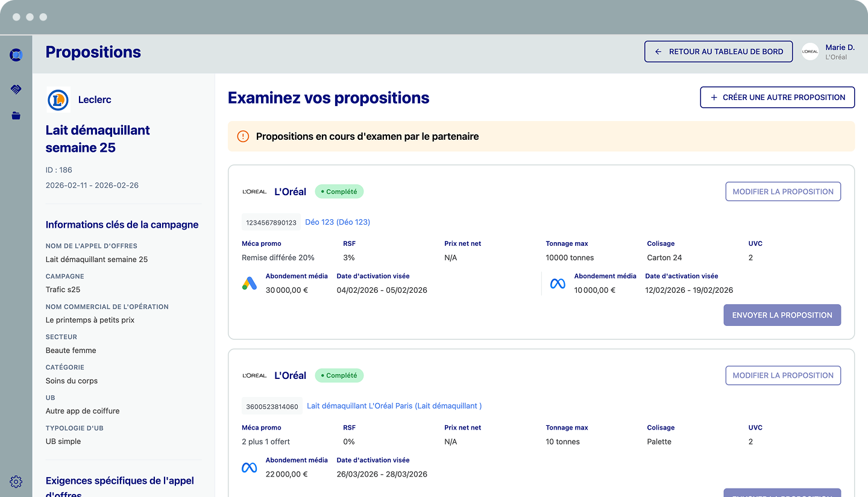The height and width of the screenshot is (497, 868).
Task: Click Modifier la proposition for Déo 123
Action: (783, 192)
